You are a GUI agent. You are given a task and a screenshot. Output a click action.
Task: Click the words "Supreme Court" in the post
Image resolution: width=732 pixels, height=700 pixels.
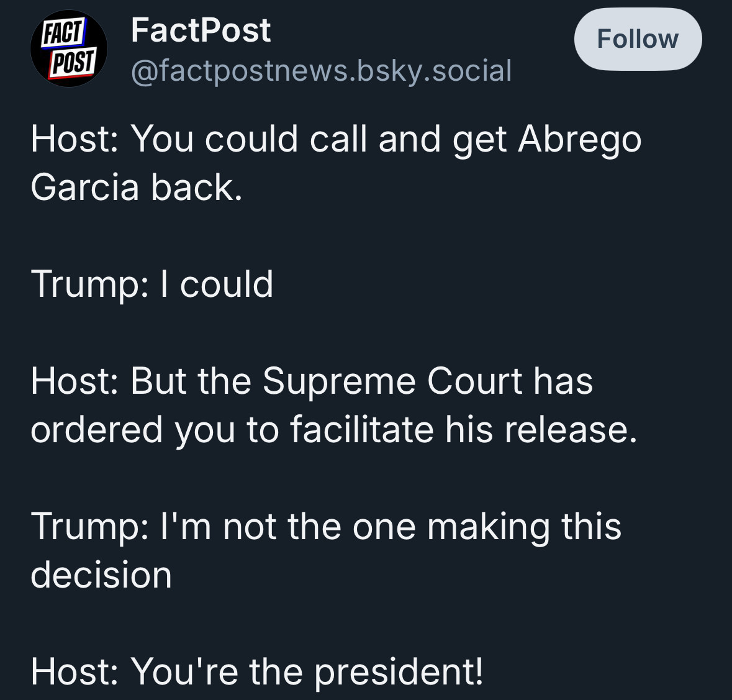pyautogui.click(x=392, y=381)
